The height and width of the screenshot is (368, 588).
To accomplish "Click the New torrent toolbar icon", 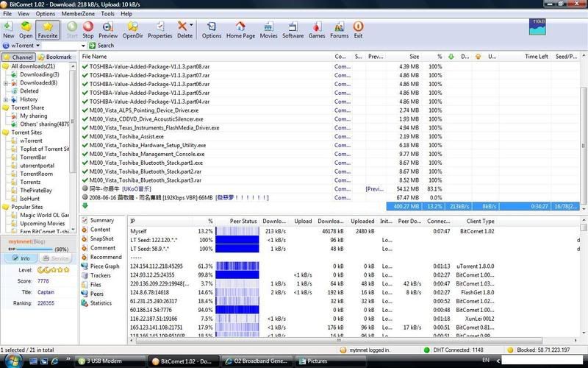I will tap(9, 29).
